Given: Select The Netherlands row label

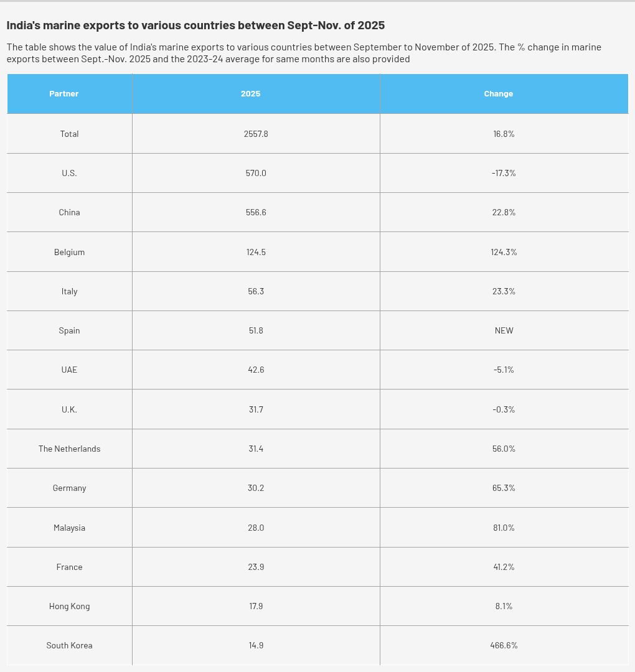Looking at the screenshot, I should point(70,449).
